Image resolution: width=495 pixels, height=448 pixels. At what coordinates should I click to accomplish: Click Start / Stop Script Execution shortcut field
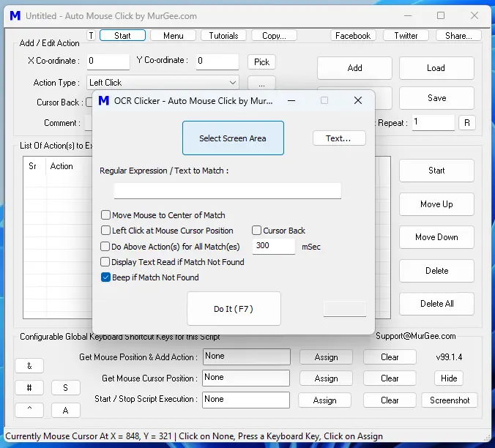(x=246, y=400)
